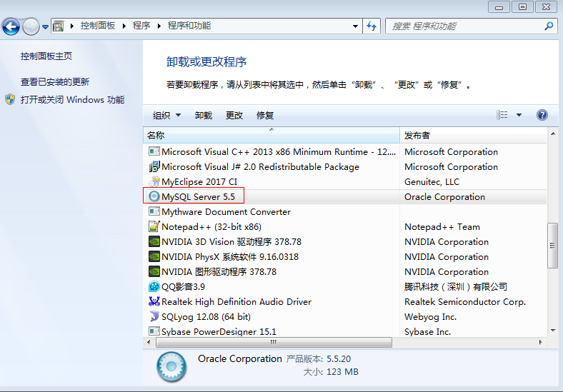Open 控制面板主页 link
This screenshot has width=563, height=392.
pos(46,56)
